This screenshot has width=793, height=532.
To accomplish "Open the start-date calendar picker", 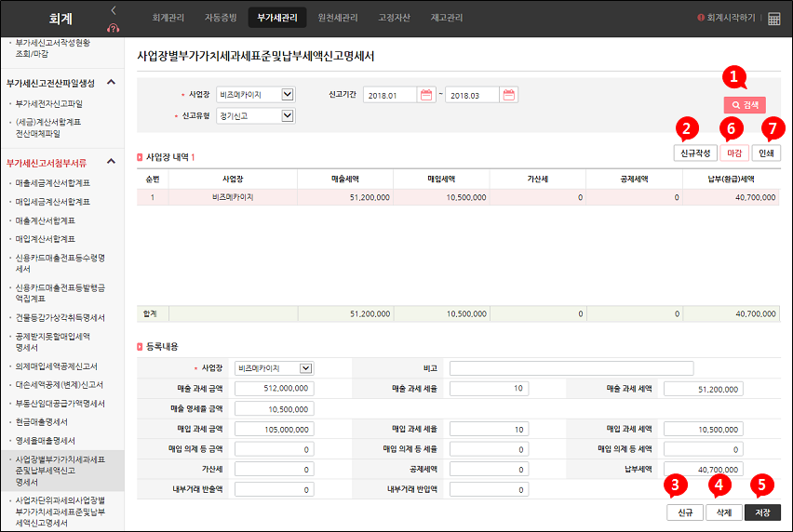I will pos(426,95).
